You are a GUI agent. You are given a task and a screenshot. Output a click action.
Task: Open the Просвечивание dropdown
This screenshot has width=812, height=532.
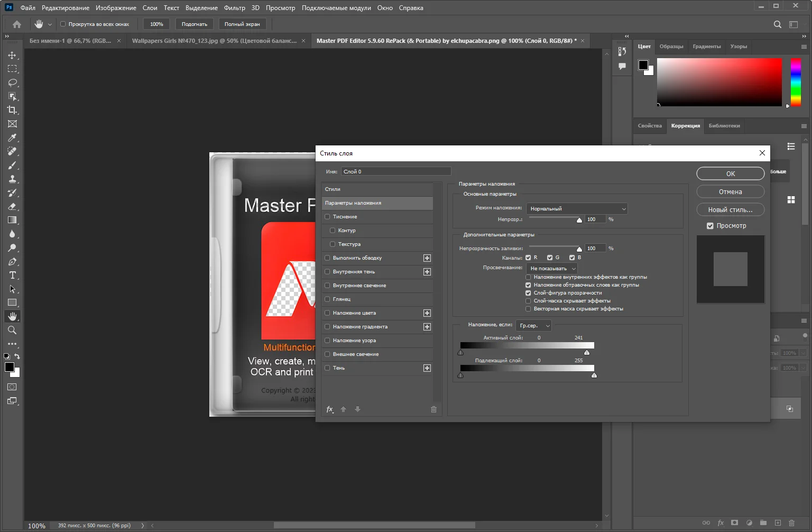click(552, 269)
